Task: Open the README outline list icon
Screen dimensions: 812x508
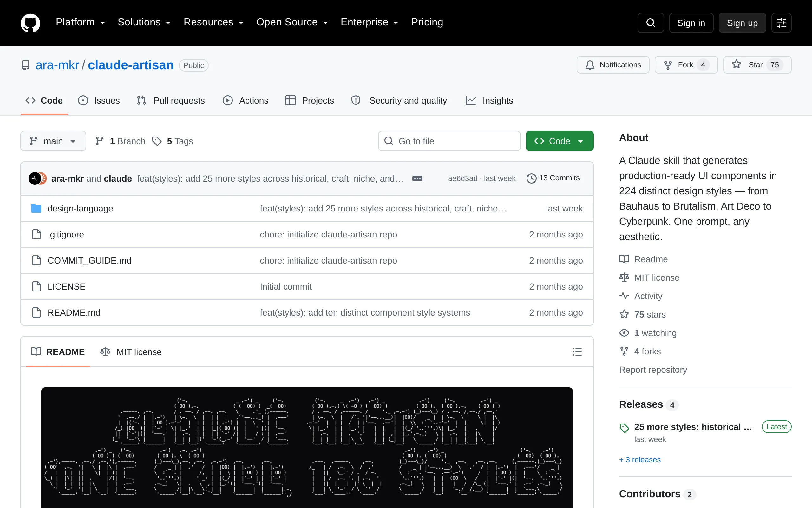Action: click(577, 352)
